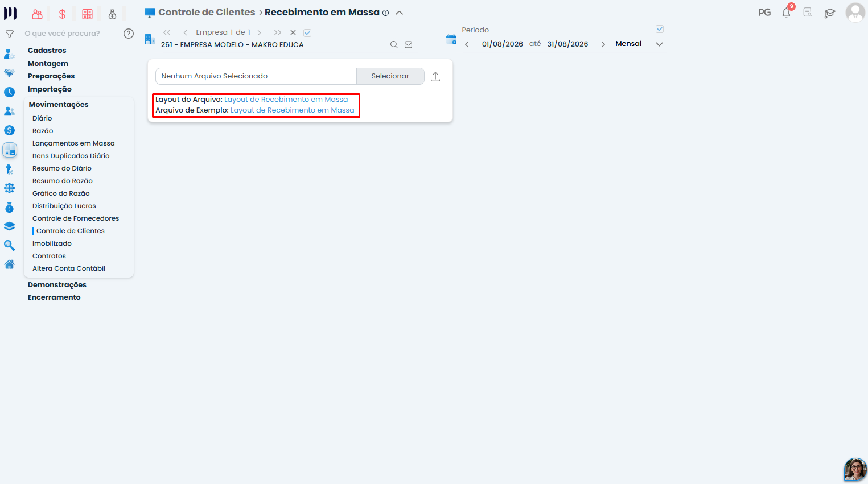The width and height of the screenshot is (868, 484).
Task: Open the home sidebar icon
Action: click(9, 264)
